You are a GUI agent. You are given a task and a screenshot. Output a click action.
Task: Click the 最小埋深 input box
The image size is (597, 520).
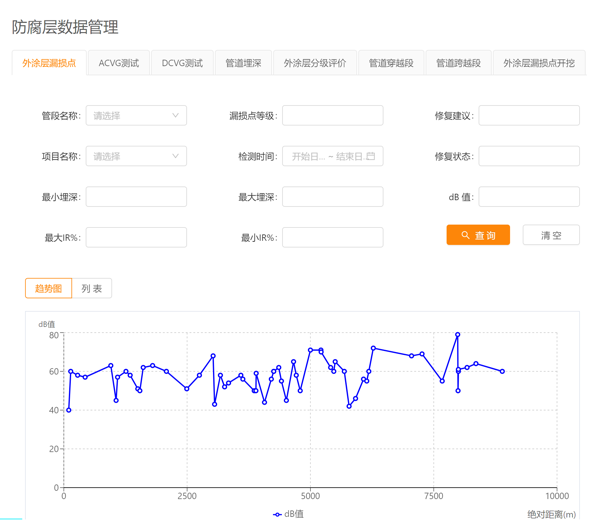[x=136, y=196]
